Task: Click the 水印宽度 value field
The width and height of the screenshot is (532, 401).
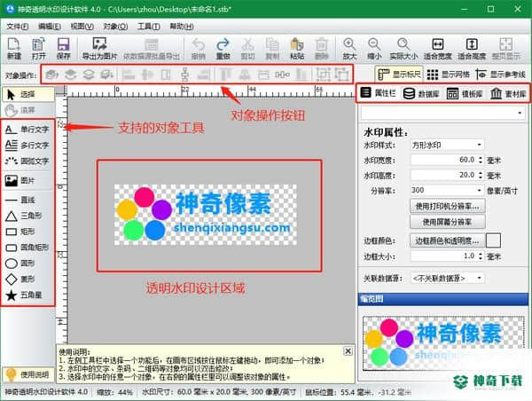Action: click(444, 160)
